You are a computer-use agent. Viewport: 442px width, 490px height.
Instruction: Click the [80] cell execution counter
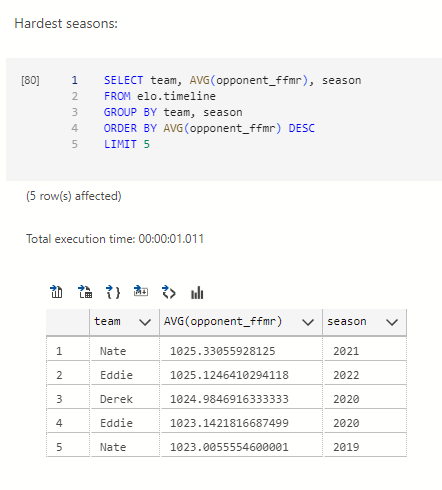point(30,80)
